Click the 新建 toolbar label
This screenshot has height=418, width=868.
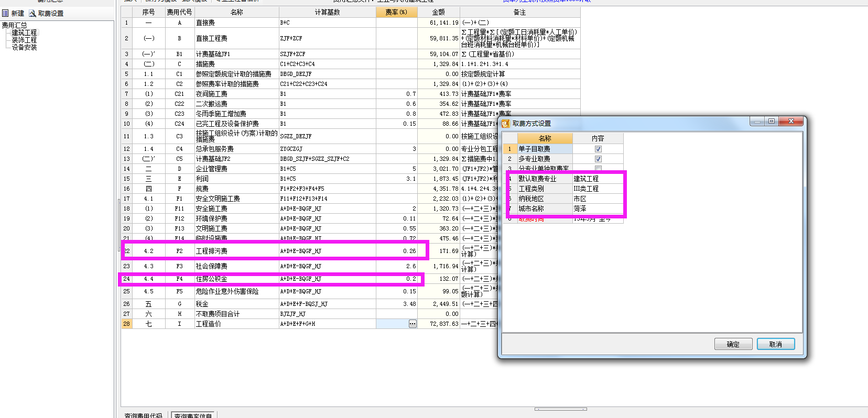(x=18, y=13)
